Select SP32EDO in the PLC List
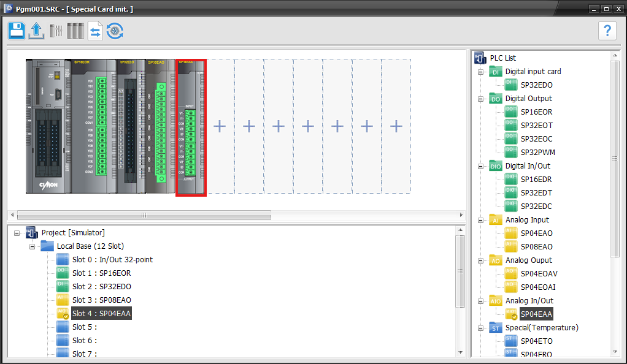Screen dimensions: 627x364 pyautogui.click(x=537, y=85)
